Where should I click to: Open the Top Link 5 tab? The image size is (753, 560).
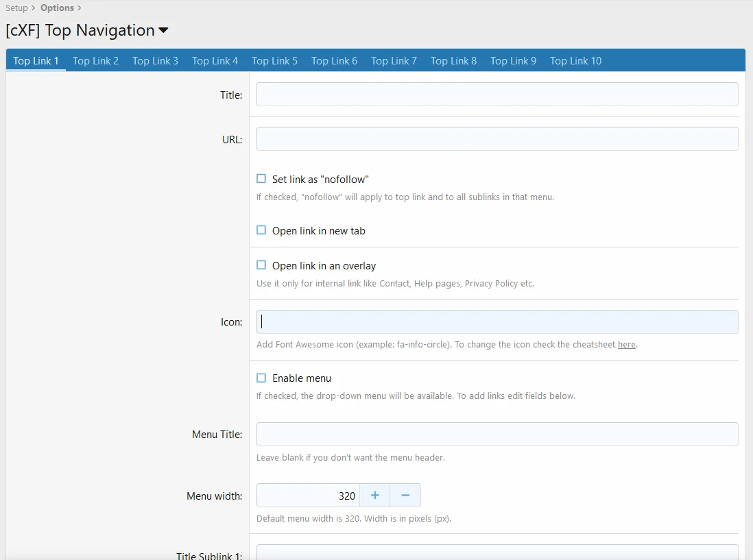[274, 61]
